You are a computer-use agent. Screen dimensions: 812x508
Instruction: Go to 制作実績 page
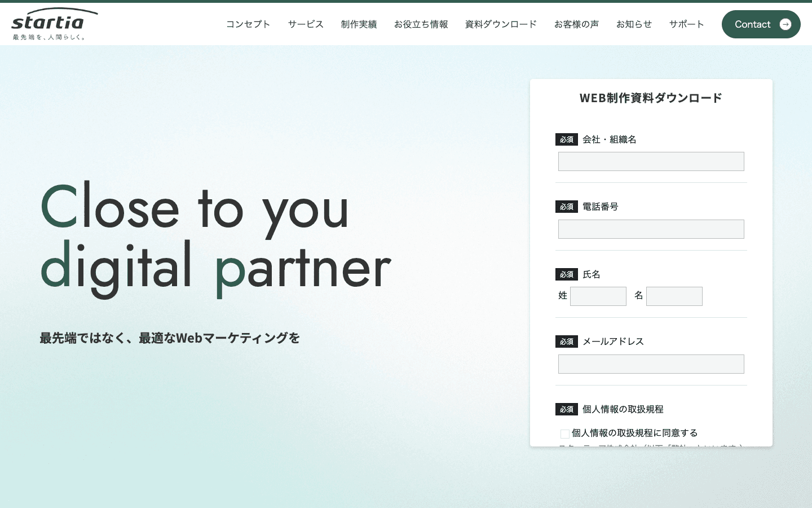[359, 24]
